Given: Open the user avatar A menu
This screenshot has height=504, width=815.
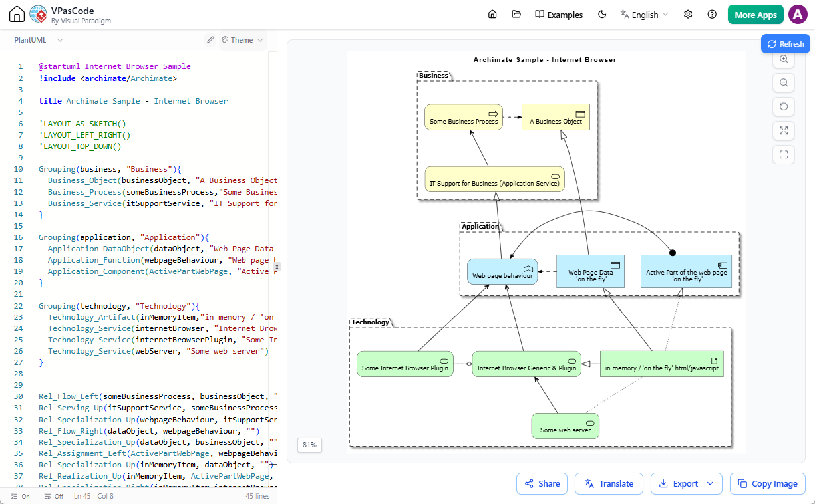Looking at the screenshot, I should click(798, 15).
